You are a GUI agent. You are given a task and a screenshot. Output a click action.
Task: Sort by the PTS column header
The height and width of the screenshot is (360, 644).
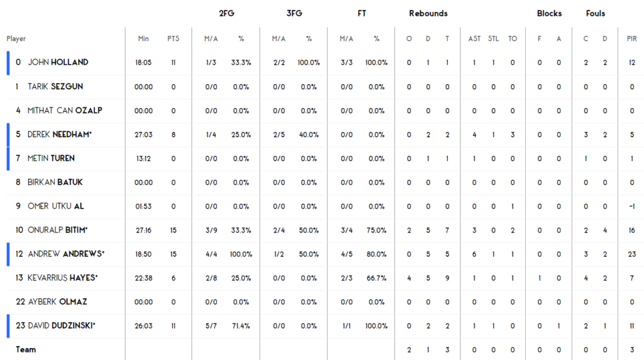174,38
